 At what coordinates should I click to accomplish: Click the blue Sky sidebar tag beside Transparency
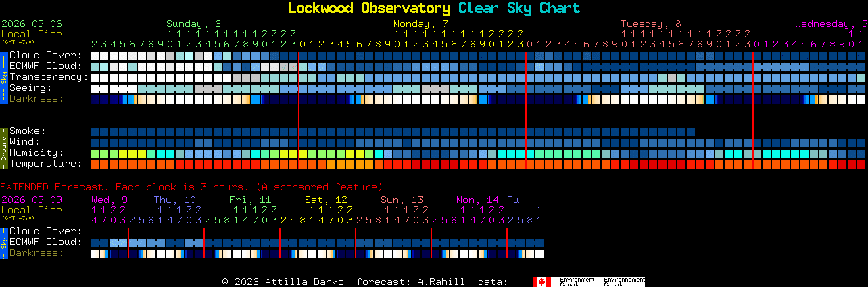[x=3, y=76]
